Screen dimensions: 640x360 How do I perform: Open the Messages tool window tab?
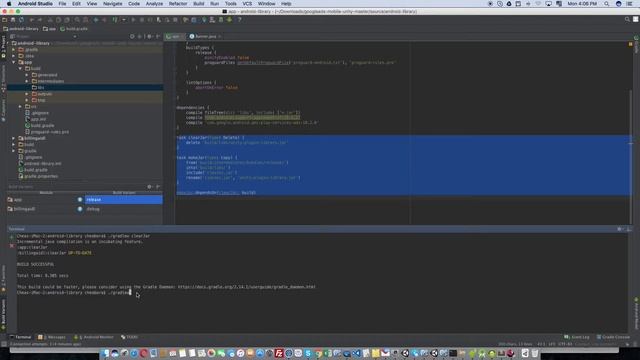pyautogui.click(x=52, y=337)
